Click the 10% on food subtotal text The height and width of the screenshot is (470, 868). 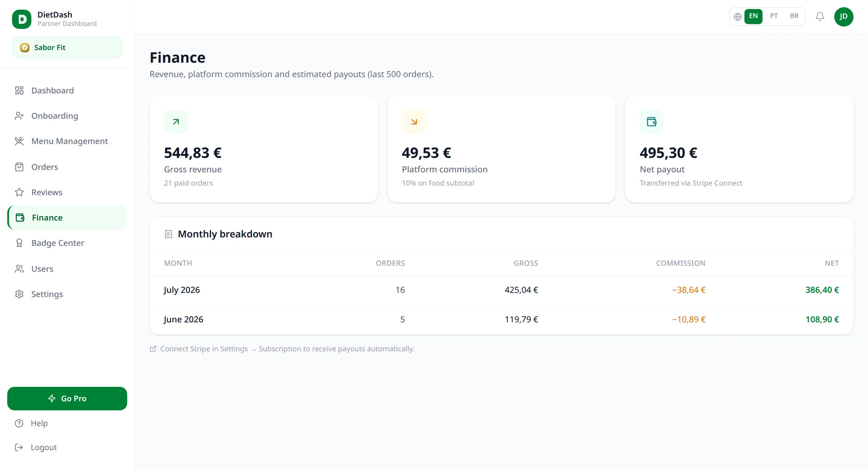(438, 183)
